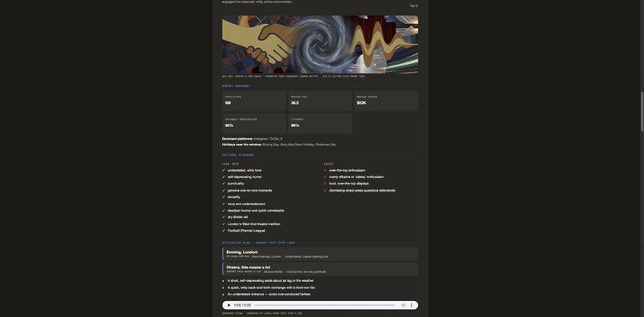Screen dimensions: 644x317
Task: Click the 'Activation Plan' section heading
Action: click(258, 243)
